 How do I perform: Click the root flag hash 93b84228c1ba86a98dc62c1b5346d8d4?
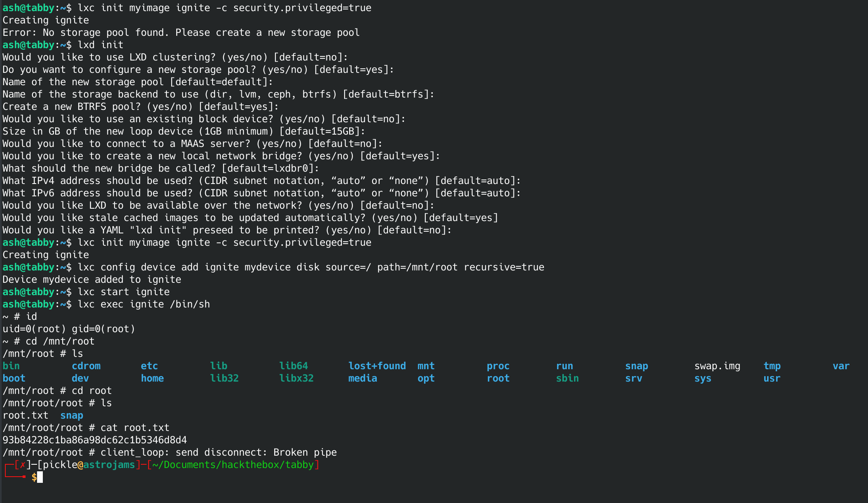[x=95, y=440]
